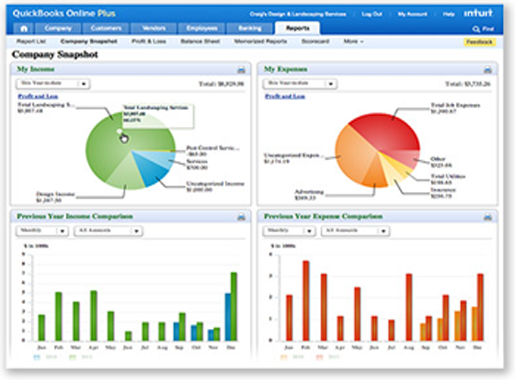Open Profit & Loss submenu item
515x380 pixels.
coord(149,41)
